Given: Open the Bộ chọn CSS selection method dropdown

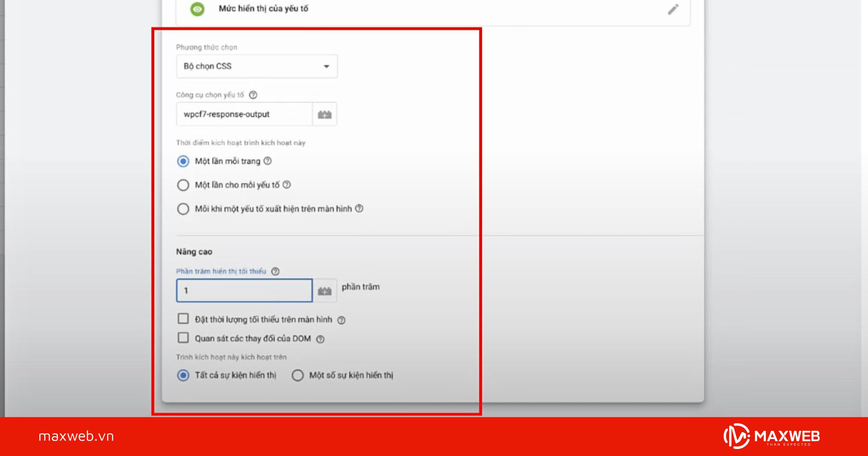Looking at the screenshot, I should point(257,66).
